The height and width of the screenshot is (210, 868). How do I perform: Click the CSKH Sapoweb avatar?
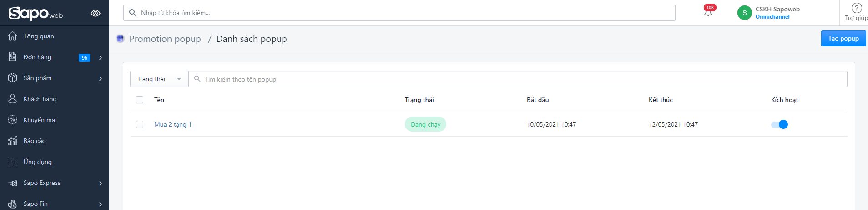point(744,13)
